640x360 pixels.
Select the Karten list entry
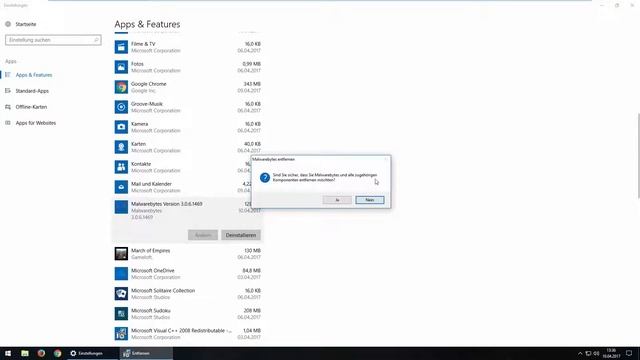click(188, 147)
